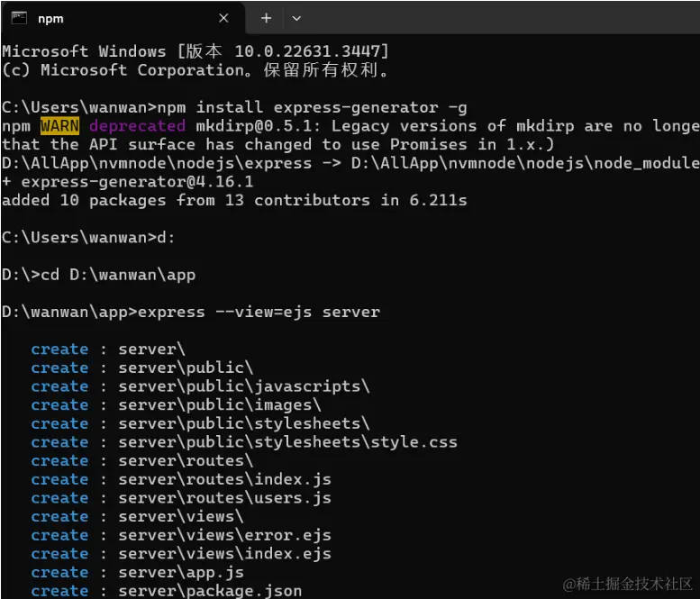This screenshot has height=599, width=700.
Task: Click the added 10 packages summary line
Action: [x=234, y=200]
